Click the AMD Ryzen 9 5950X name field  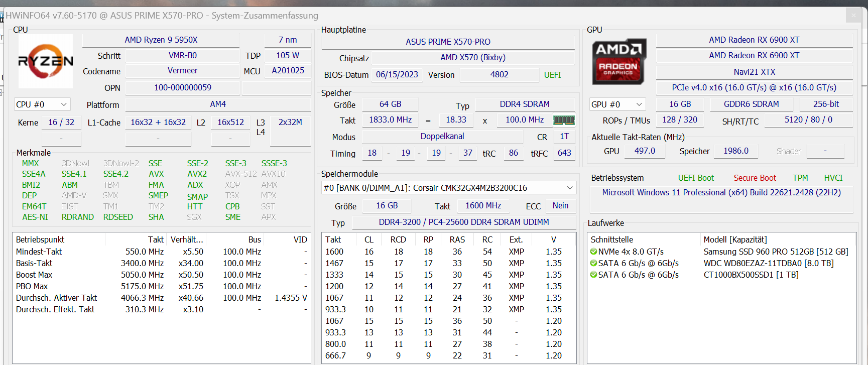pos(161,40)
